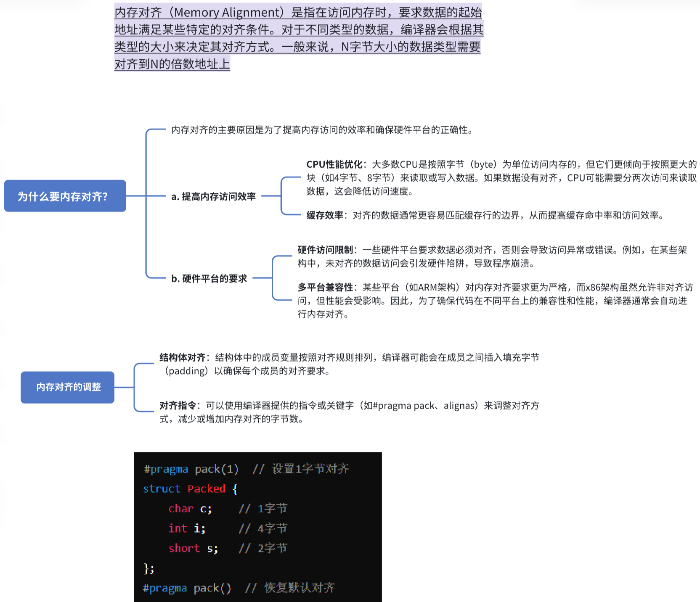Click the '对齐到N的倍数地址上' underlined line
700x602 pixels.
[x=172, y=64]
